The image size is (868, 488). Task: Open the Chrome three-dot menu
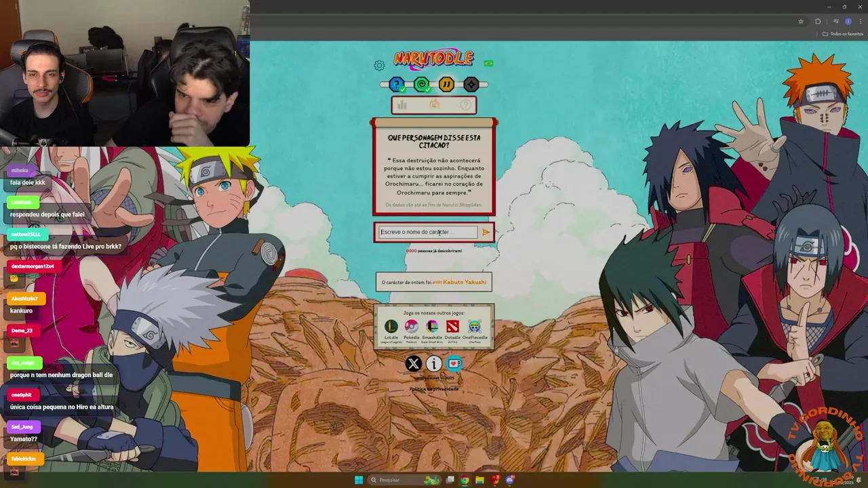[x=861, y=21]
